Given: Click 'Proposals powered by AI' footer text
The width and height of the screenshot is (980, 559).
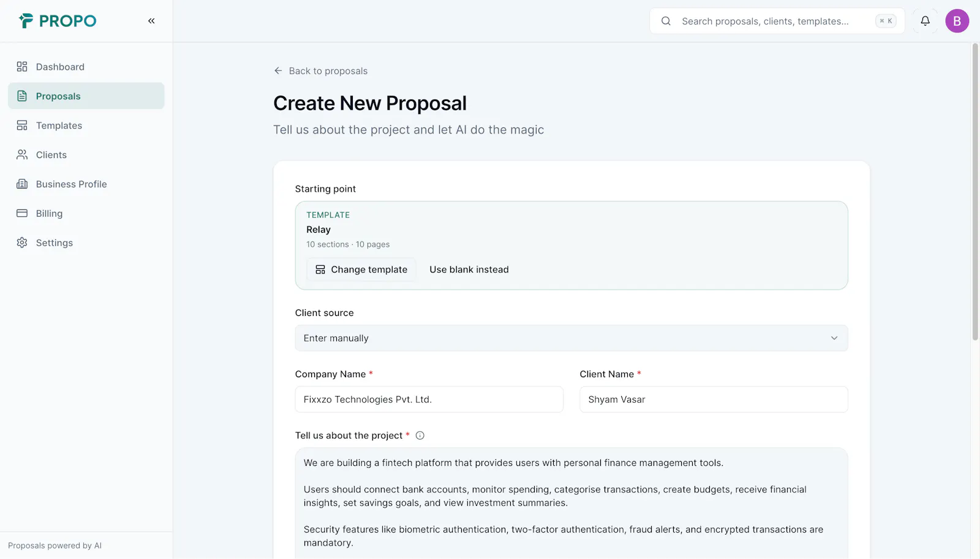Looking at the screenshot, I should click(x=55, y=546).
